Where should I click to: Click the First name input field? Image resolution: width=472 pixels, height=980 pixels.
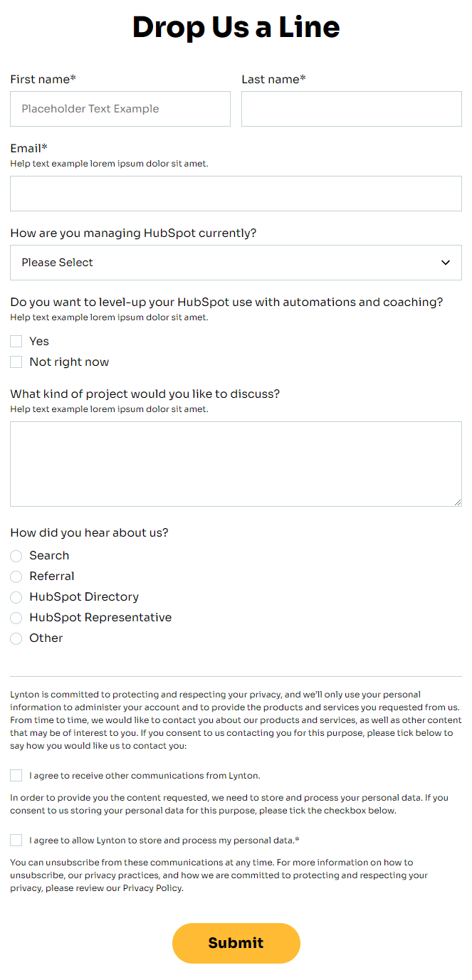coord(120,109)
